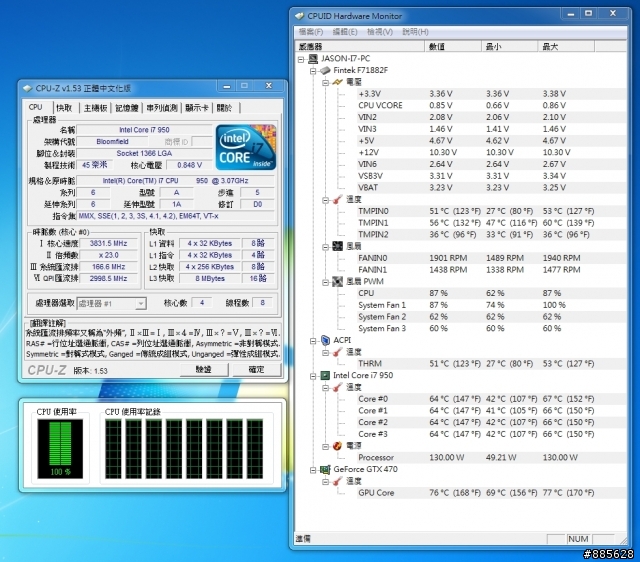
Task: Click the 確定 button in CPU-Z
Action: point(256,369)
